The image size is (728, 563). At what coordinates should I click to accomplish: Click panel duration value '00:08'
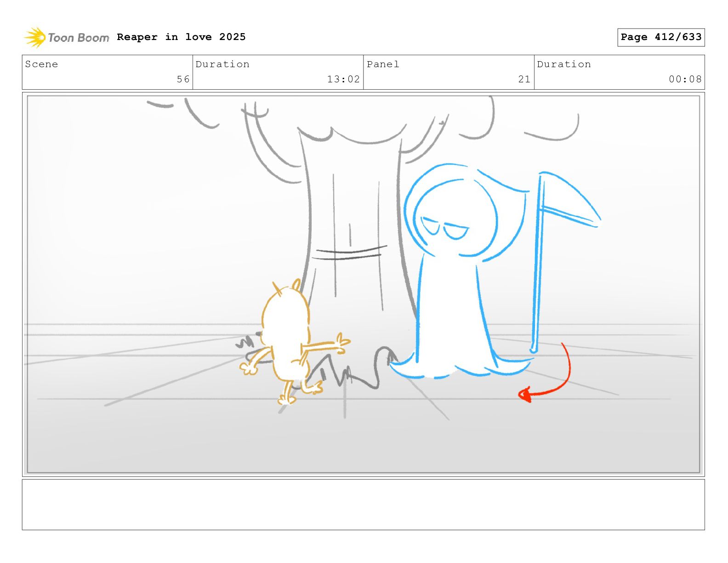click(685, 79)
